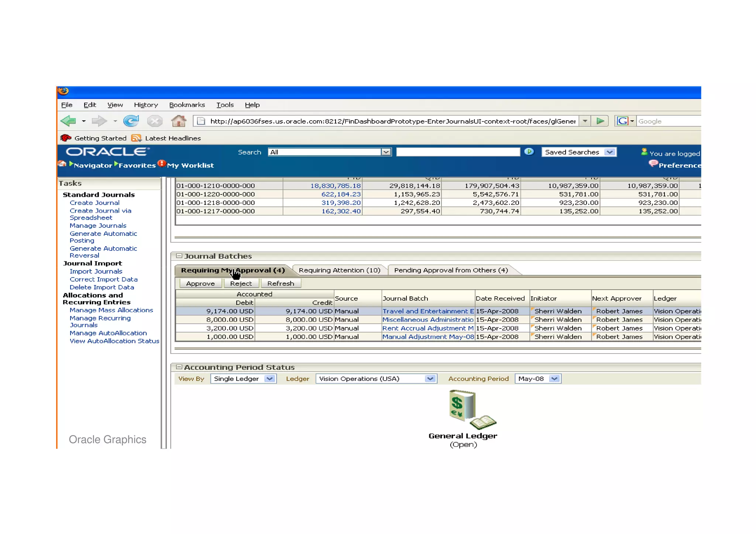The height and width of the screenshot is (534, 756).
Task: Open the Back button history dropdown arrow
Action: (84, 121)
